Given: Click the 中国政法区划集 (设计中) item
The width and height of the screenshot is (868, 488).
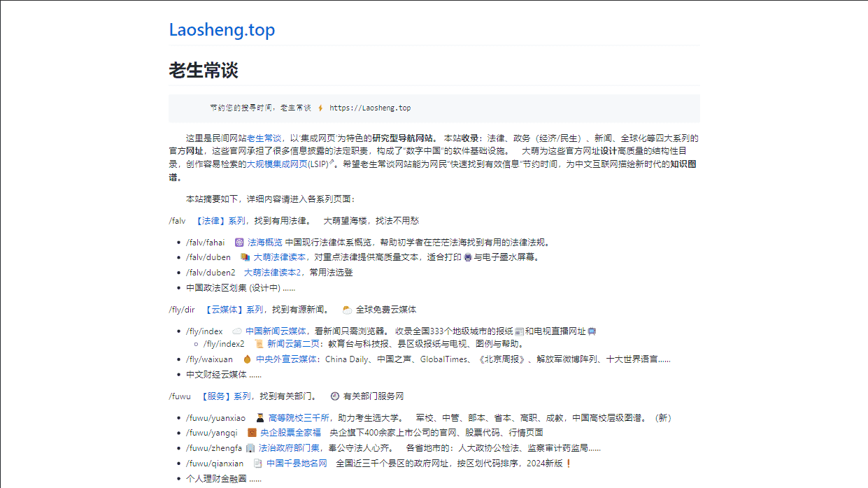Looking at the screenshot, I should (x=241, y=288).
